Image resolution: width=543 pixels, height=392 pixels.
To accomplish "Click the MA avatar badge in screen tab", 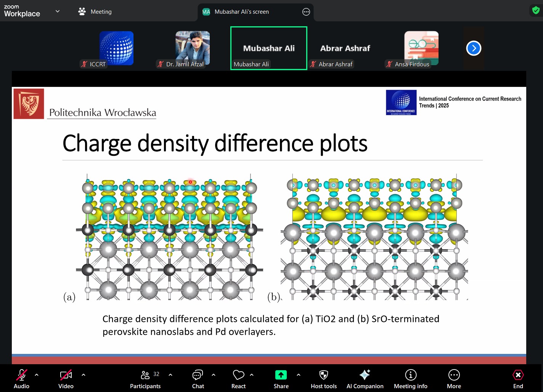I will point(206,12).
